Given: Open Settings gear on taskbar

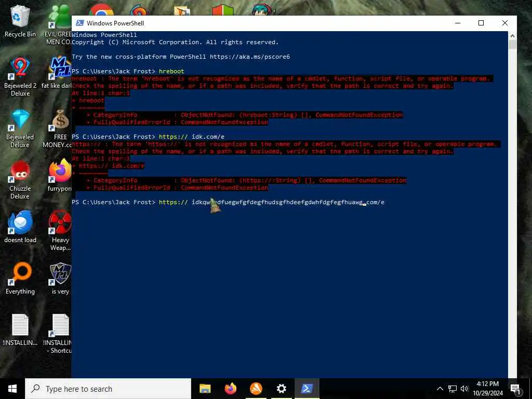Looking at the screenshot, I should [x=281, y=389].
